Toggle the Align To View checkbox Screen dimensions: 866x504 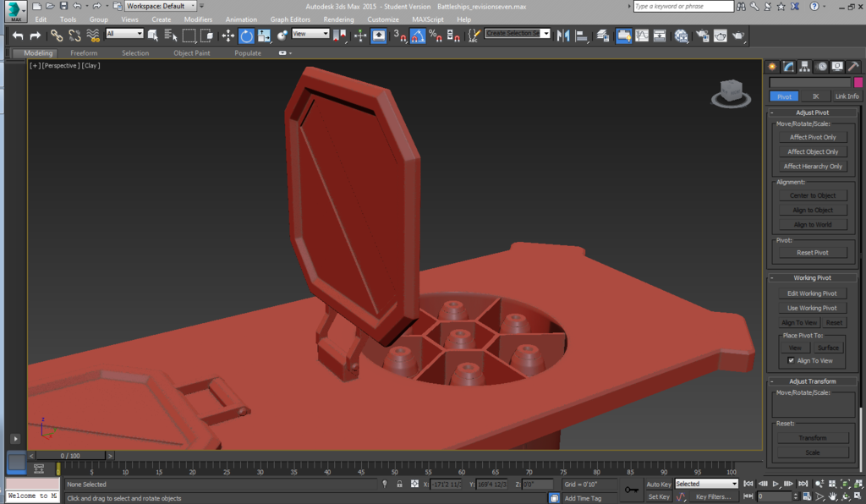(791, 361)
